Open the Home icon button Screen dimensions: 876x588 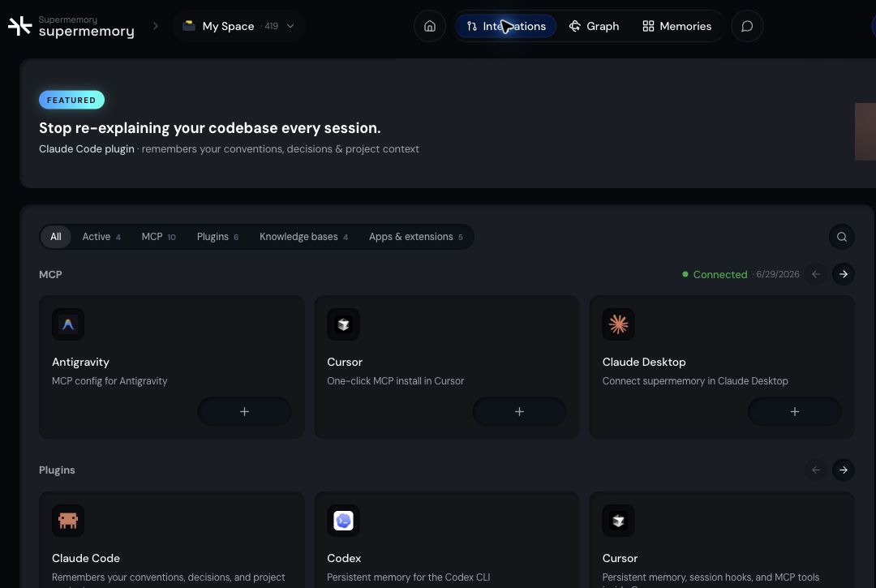430,26
